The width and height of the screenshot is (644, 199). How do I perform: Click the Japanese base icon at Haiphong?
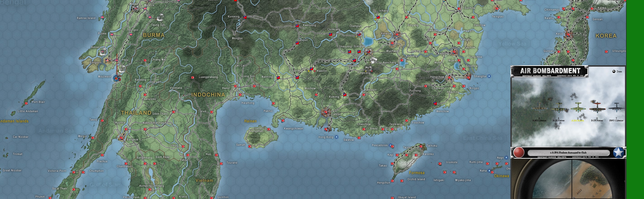[x=240, y=95]
